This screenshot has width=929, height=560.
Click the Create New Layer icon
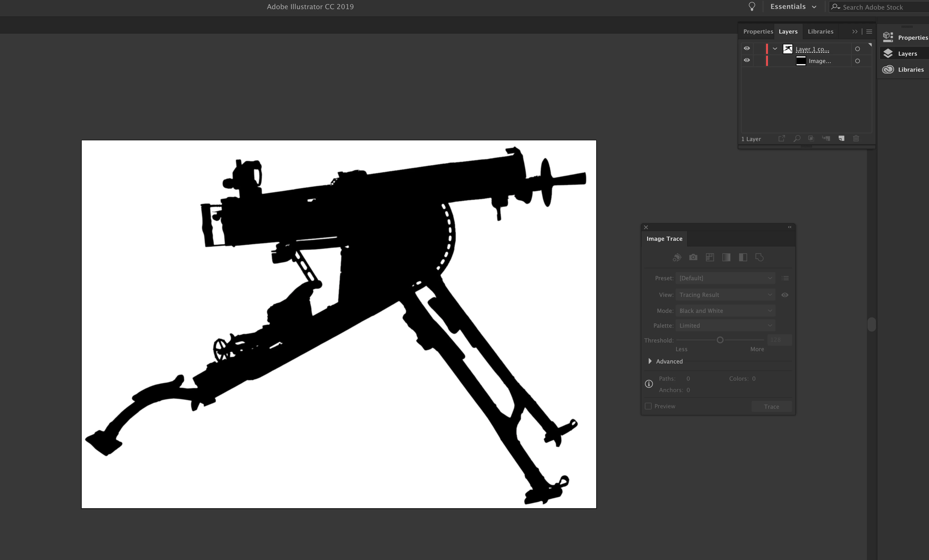pyautogui.click(x=841, y=138)
